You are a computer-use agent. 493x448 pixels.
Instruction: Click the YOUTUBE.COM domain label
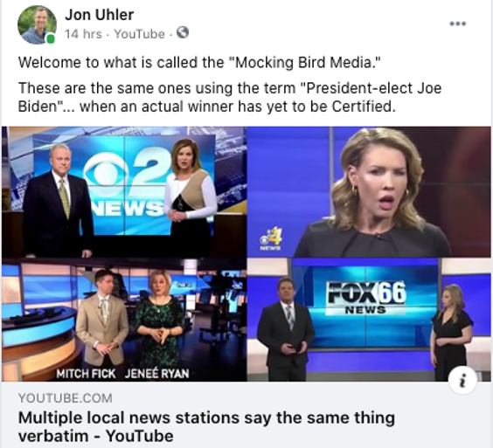coord(65,398)
